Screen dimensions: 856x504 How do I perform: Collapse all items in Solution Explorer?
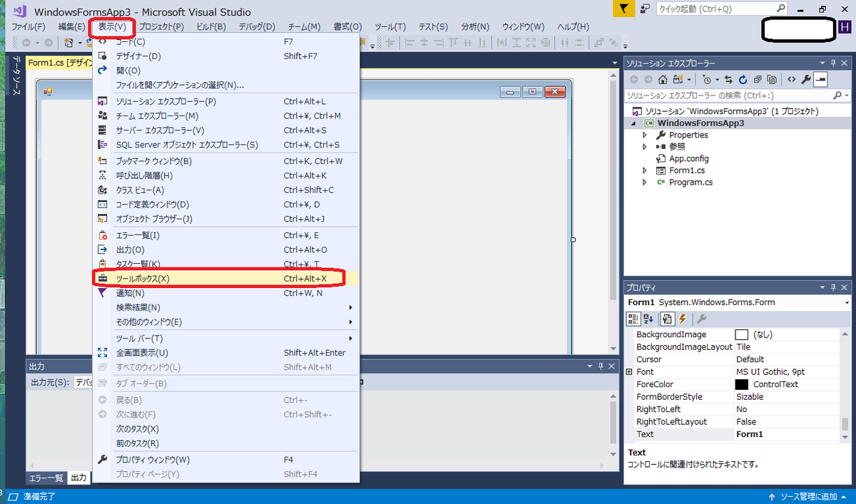tap(758, 80)
